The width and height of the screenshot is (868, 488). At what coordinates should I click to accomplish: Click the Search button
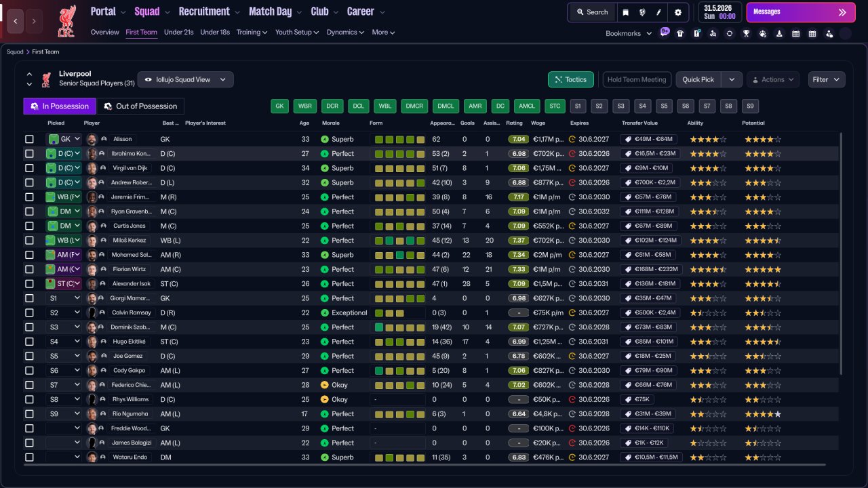(592, 12)
